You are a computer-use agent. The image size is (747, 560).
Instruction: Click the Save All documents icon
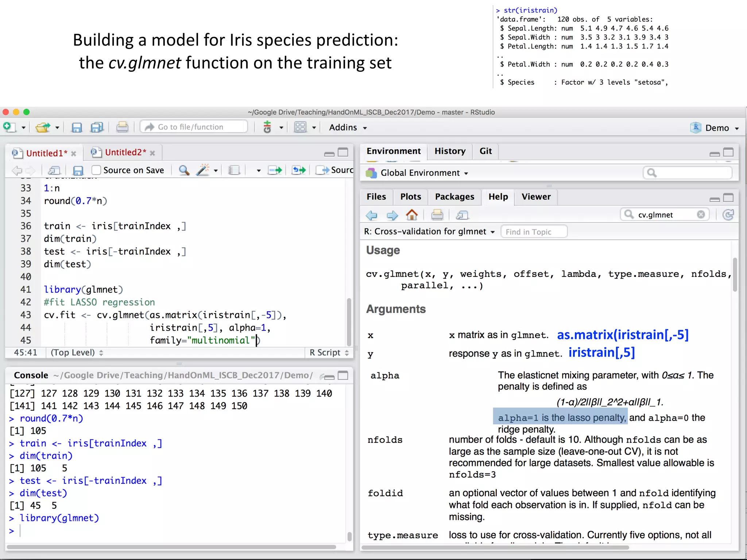pos(97,127)
